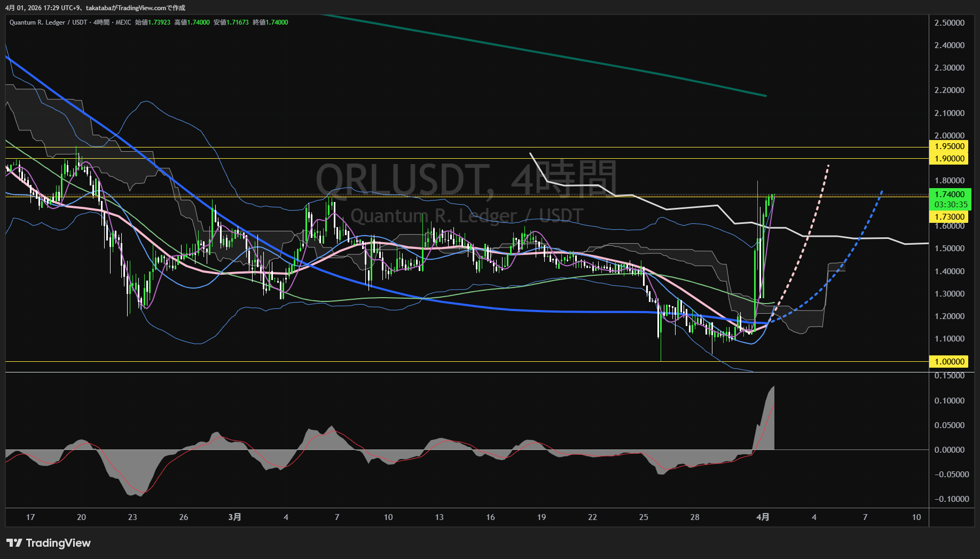980x559 pixels.
Task: Click the chart creation timestamp header text
Action: coord(95,7)
